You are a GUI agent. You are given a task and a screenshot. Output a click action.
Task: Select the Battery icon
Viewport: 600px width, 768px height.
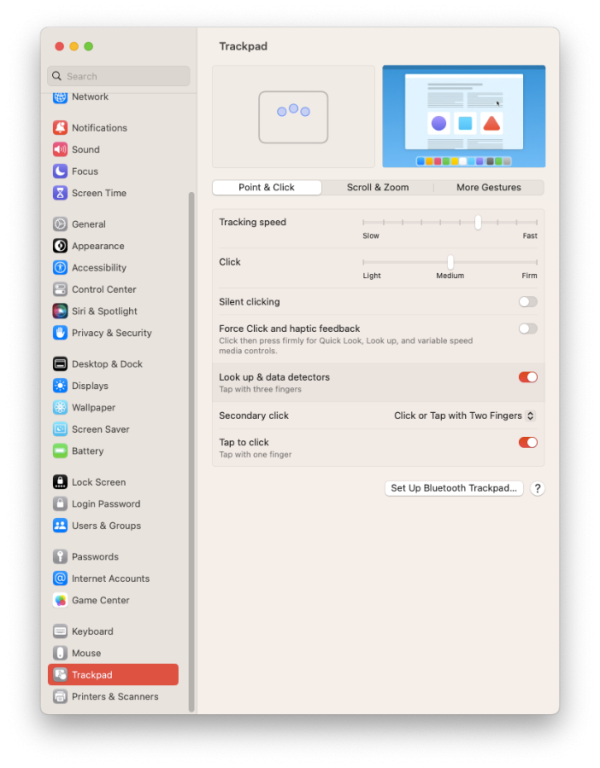click(x=60, y=451)
